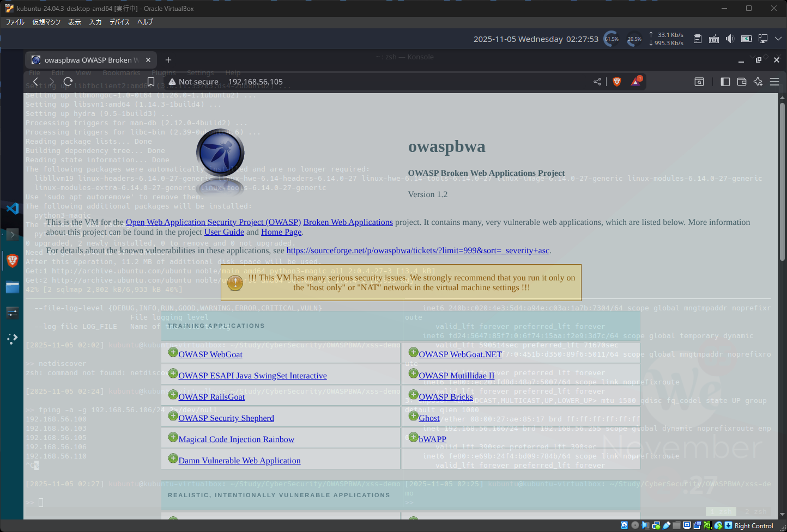Click VirtualBox hard disk status icon
This screenshot has height=532, width=787.
point(625,525)
